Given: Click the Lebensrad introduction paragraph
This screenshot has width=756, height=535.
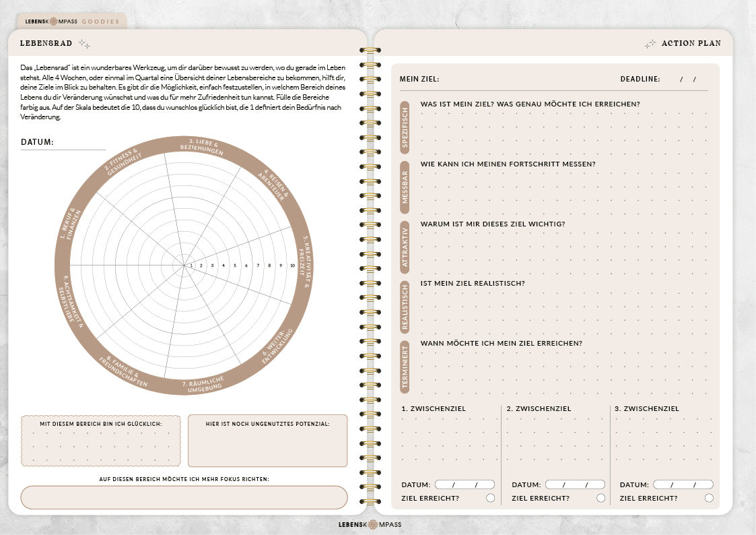Looking at the screenshot, I should coord(183,92).
